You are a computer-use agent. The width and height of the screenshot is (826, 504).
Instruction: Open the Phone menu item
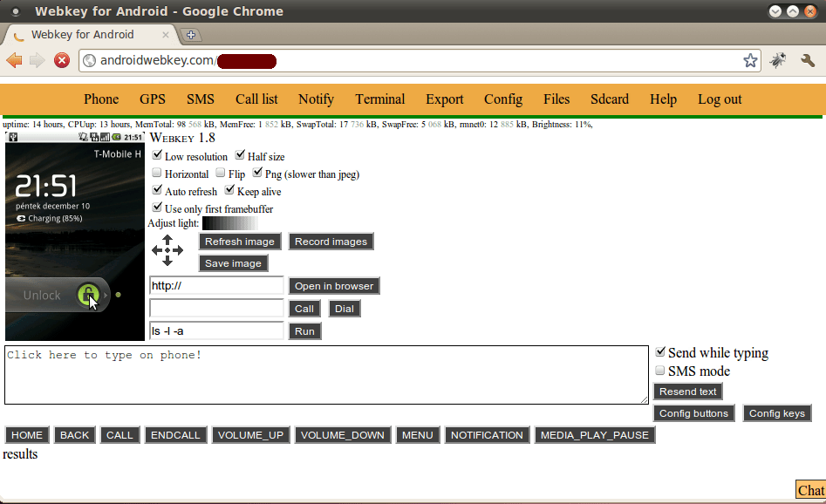pyautogui.click(x=101, y=99)
